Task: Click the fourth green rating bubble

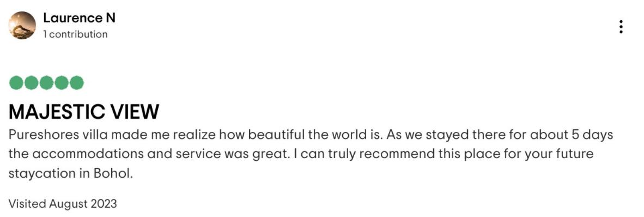Action: pos(61,83)
